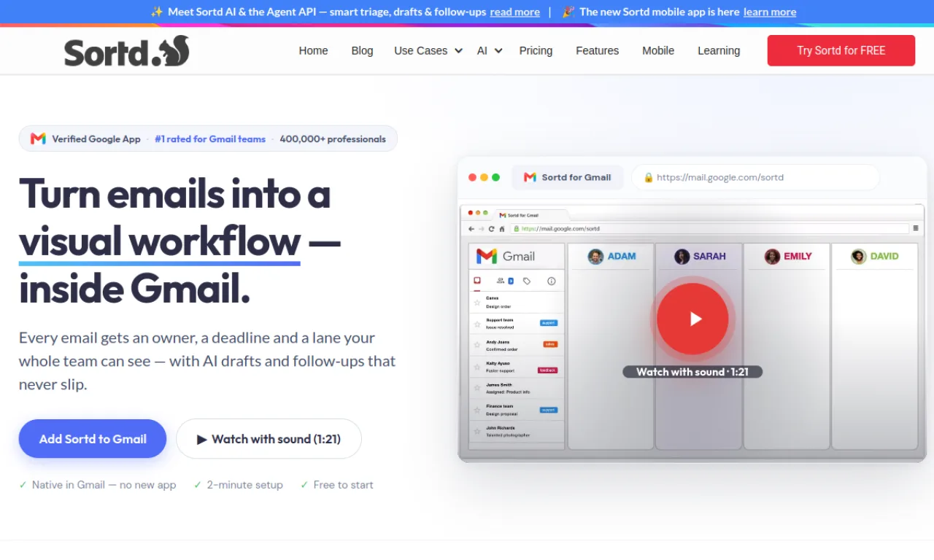The width and height of the screenshot is (934, 560).
Task: Expand the Use Cases dropdown chevron
Action: click(458, 51)
